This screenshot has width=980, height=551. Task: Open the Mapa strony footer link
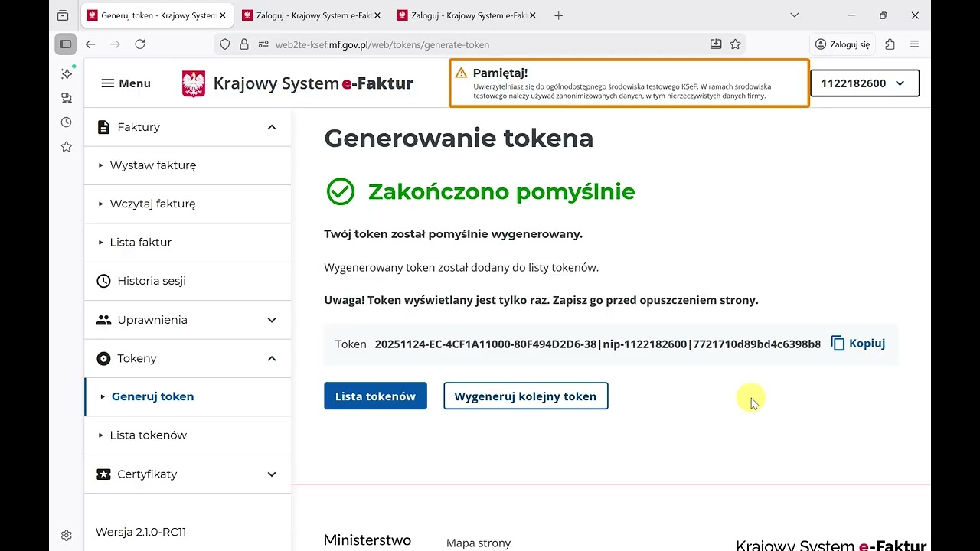click(x=479, y=543)
